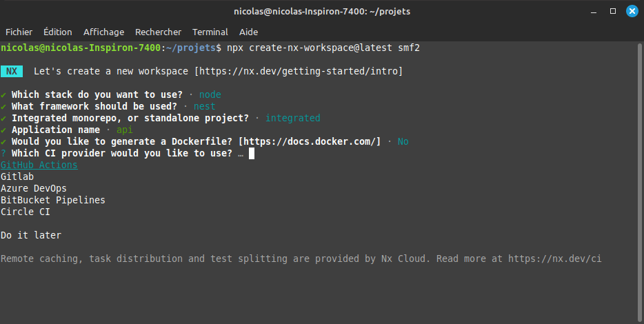Close the terminal window
The width and height of the screenshot is (644, 324).
pos(631,11)
